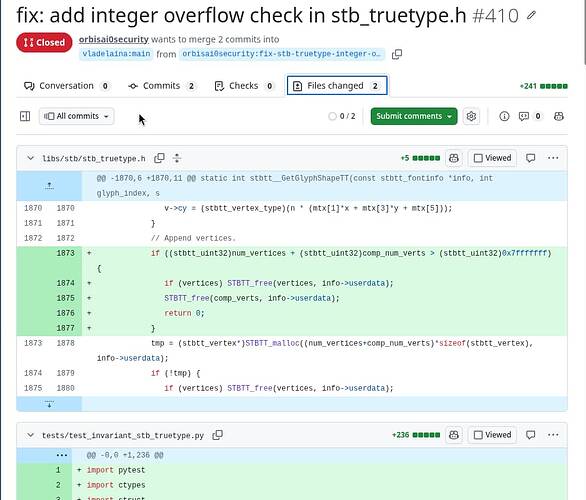Copy the head branch name
The width and height of the screenshot is (586, 500).
tap(397, 54)
